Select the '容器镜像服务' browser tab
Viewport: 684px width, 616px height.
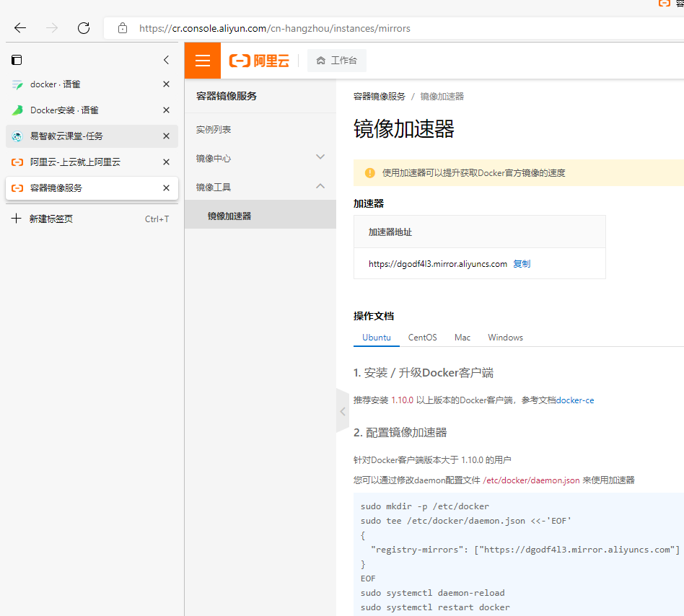92,188
